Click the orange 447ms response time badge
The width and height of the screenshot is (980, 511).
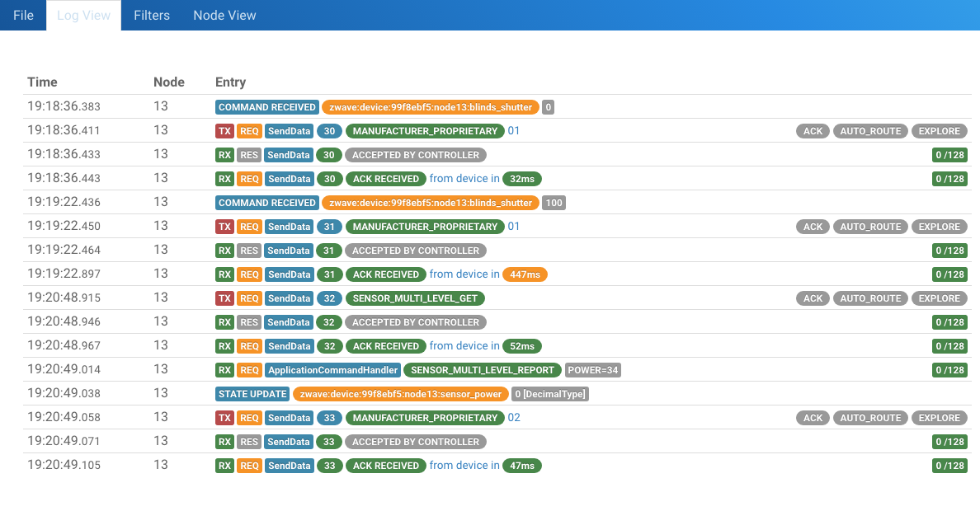[x=525, y=274]
